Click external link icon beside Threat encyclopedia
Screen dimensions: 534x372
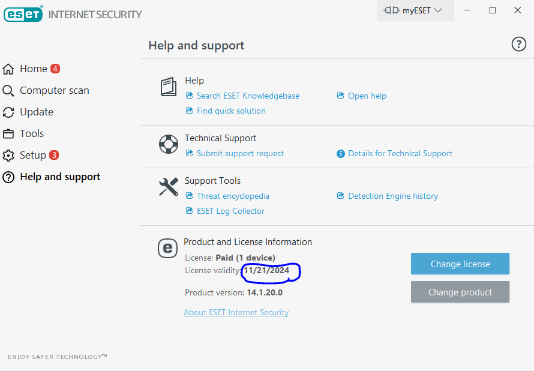tap(189, 196)
